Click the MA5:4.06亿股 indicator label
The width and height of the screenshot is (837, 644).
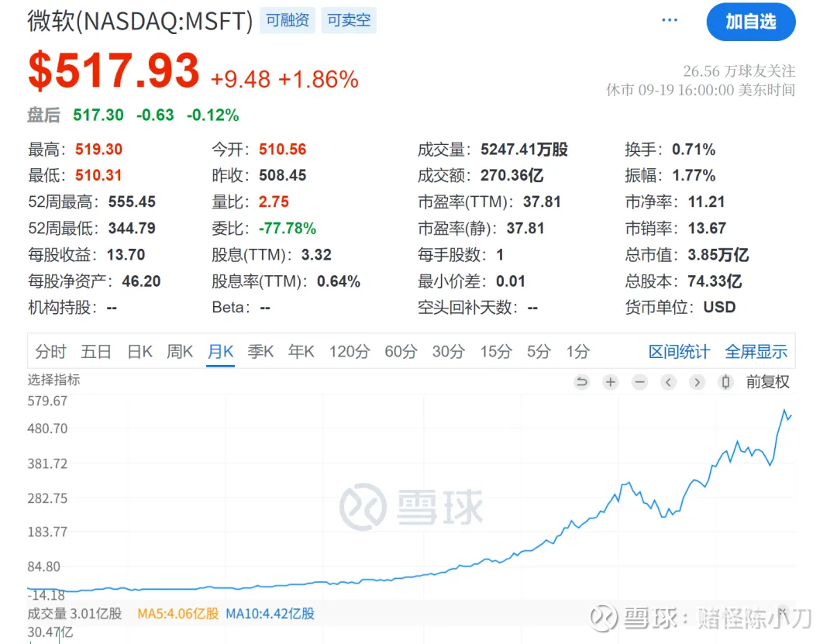pos(177,614)
